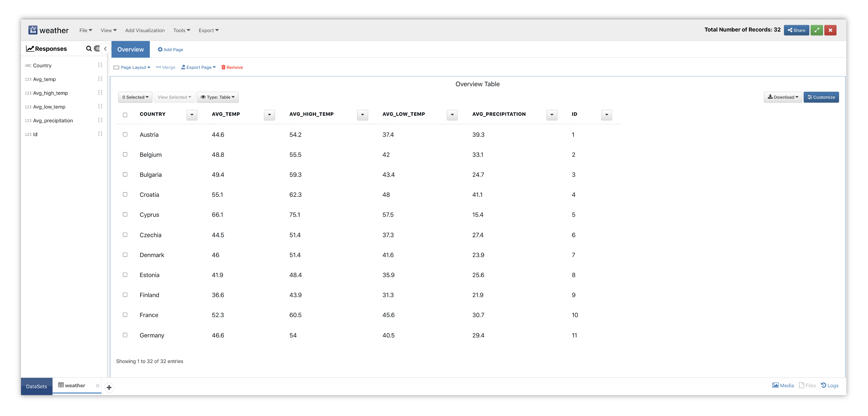The height and width of the screenshot is (416, 868).
Task: Select the Avg_precipitation field in Responses
Action: (x=53, y=121)
